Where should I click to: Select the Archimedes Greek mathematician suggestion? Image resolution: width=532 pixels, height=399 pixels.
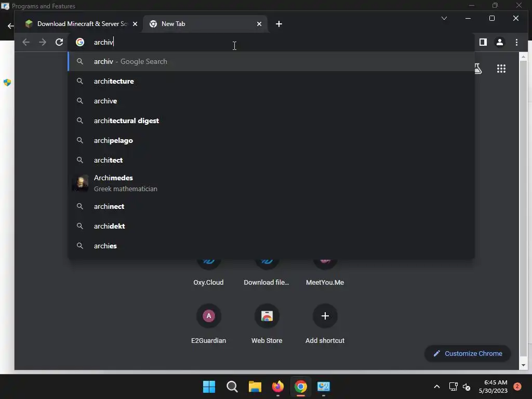pyautogui.click(x=271, y=183)
